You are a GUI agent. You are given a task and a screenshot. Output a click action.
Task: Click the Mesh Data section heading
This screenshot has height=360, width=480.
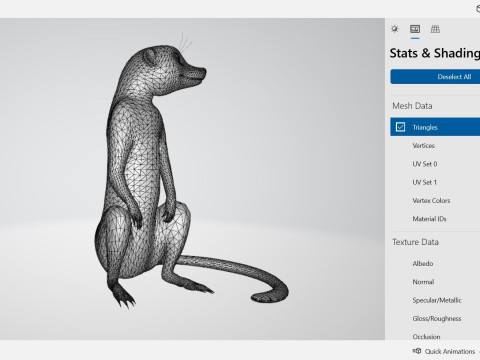(x=412, y=106)
